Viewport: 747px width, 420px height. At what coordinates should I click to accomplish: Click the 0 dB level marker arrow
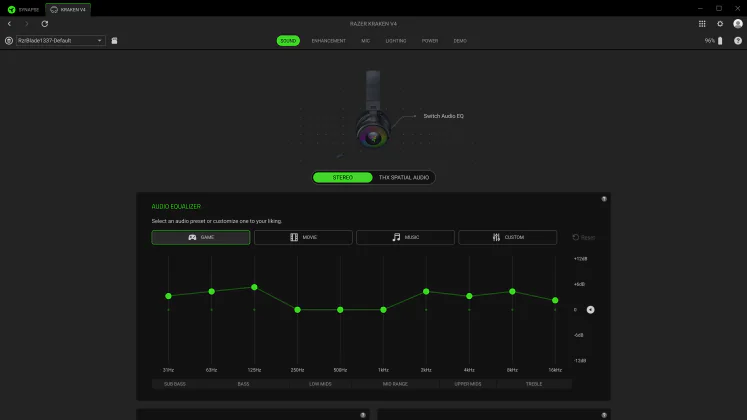(590, 310)
